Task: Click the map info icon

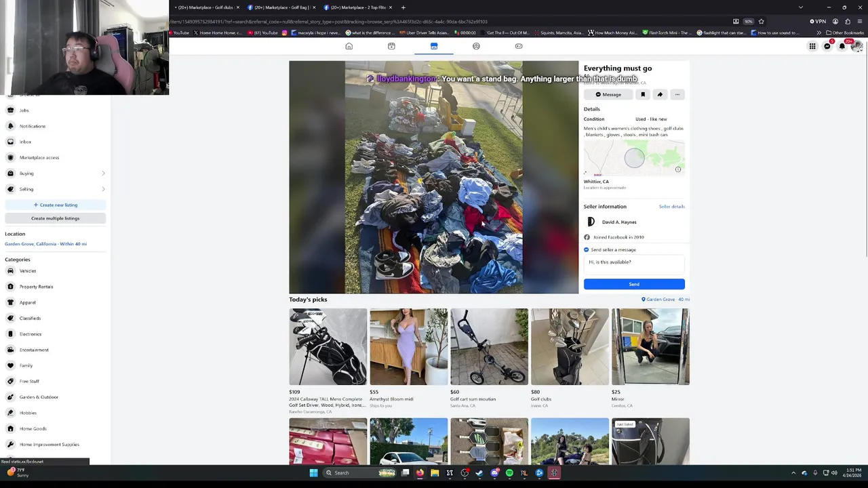Action: point(677,169)
